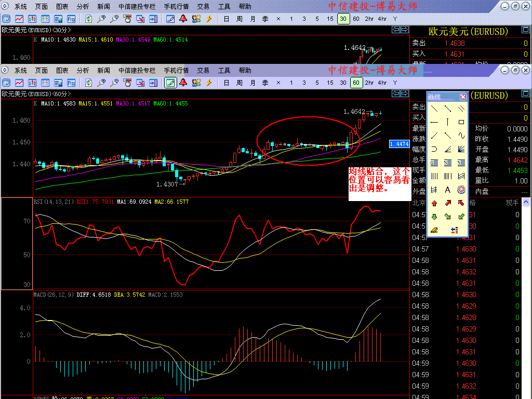
Task: Place a red up-right arrow marker
Action: (448, 203)
